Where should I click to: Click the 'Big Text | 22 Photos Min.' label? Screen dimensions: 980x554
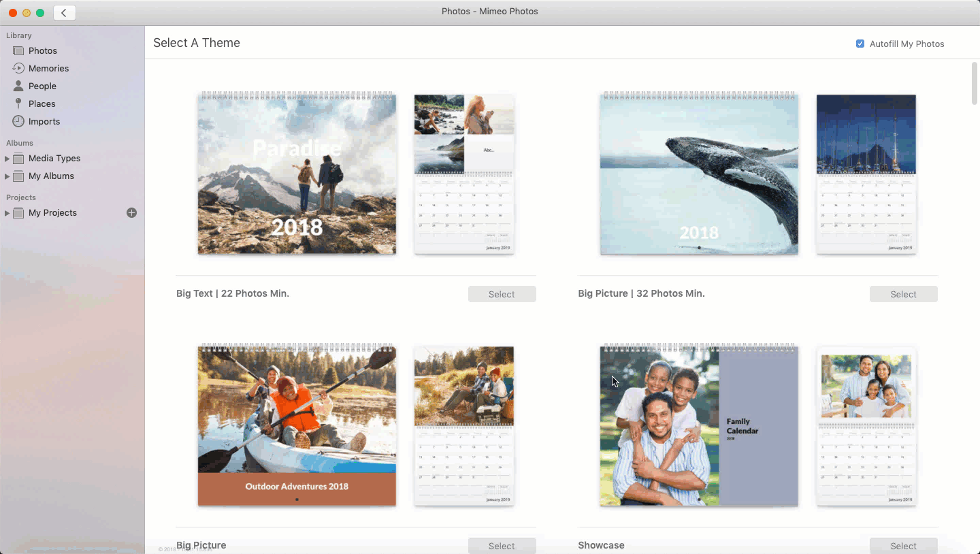point(233,293)
